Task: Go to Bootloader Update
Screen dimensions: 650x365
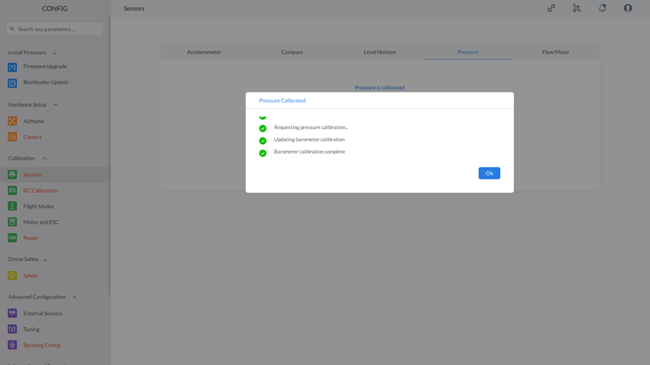Action: point(46,82)
